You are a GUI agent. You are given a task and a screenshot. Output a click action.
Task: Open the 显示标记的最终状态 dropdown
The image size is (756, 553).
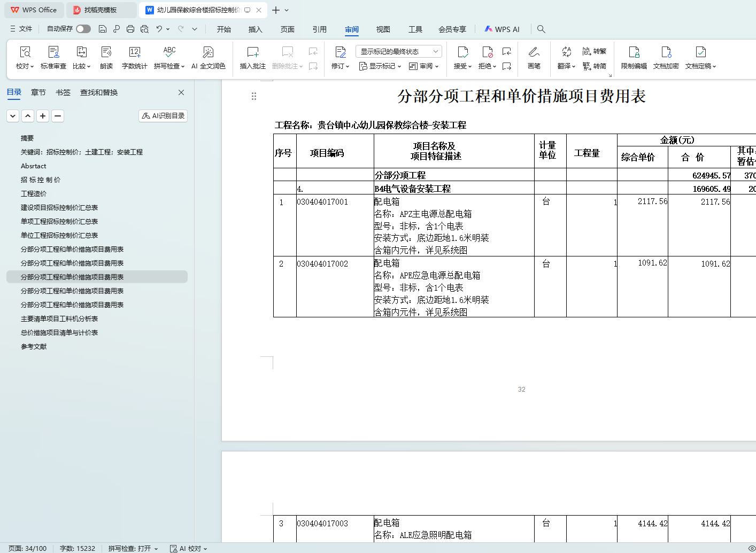398,51
